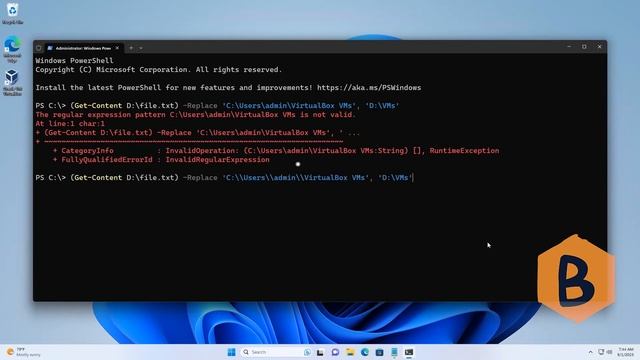Launch Microsoft Edge from the taskbar

pos(364,352)
